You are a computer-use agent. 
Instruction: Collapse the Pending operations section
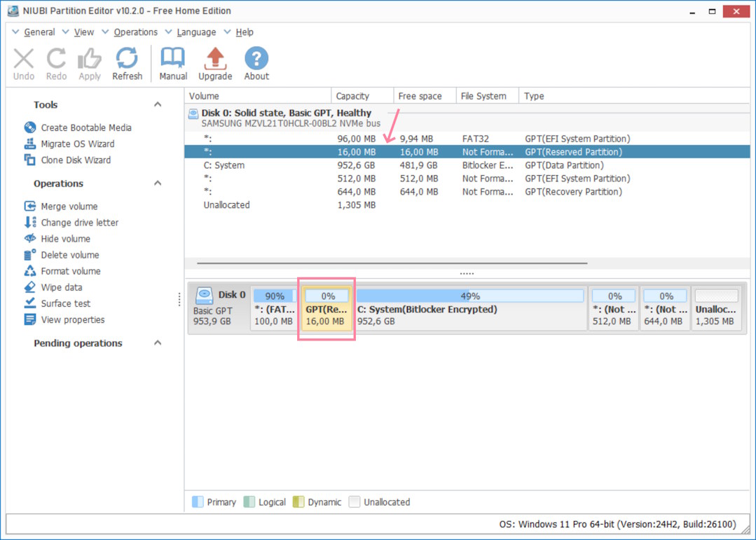tap(158, 343)
